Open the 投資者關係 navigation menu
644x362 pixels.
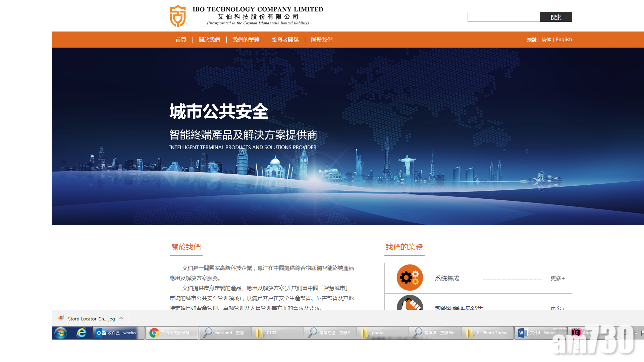click(285, 40)
